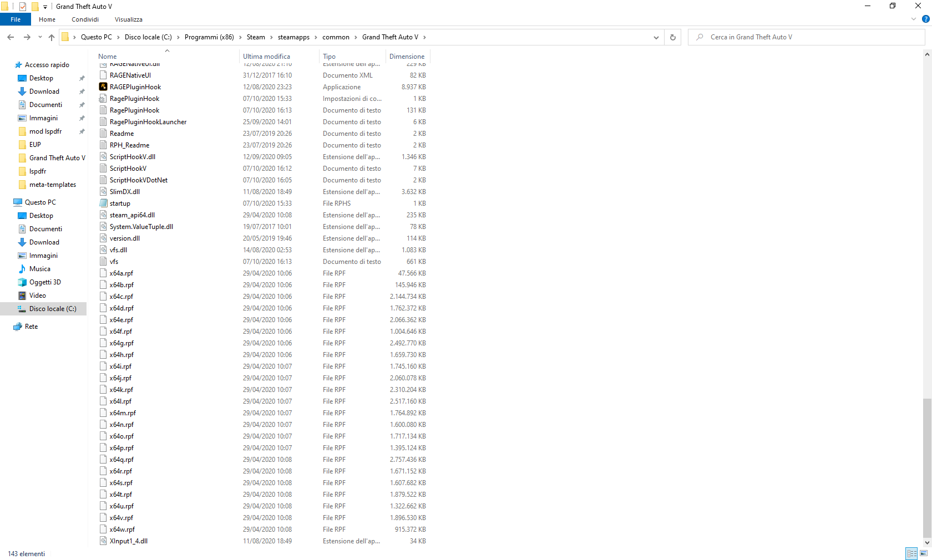Open Oggetti 3D folder

coord(45,282)
